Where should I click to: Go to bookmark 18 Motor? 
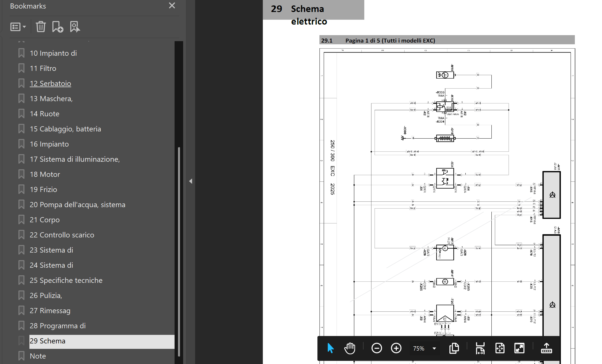point(45,174)
